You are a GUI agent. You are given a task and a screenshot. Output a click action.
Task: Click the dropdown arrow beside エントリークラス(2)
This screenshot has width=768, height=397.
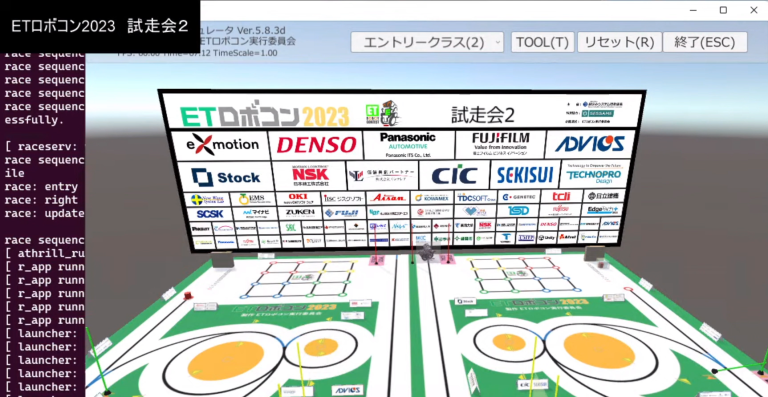point(498,43)
